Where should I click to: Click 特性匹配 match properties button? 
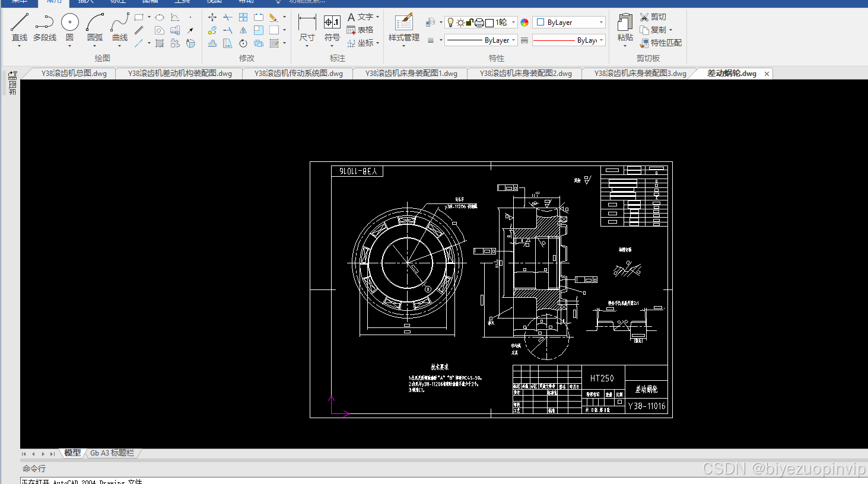point(661,43)
